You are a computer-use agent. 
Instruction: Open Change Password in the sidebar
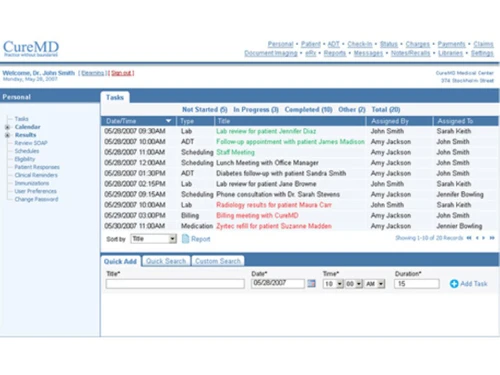36,199
